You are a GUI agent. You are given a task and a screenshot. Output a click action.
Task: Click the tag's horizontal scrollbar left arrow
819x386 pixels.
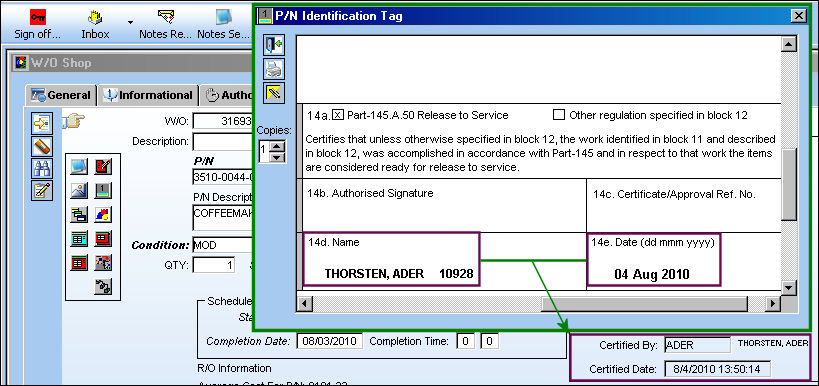tap(304, 303)
